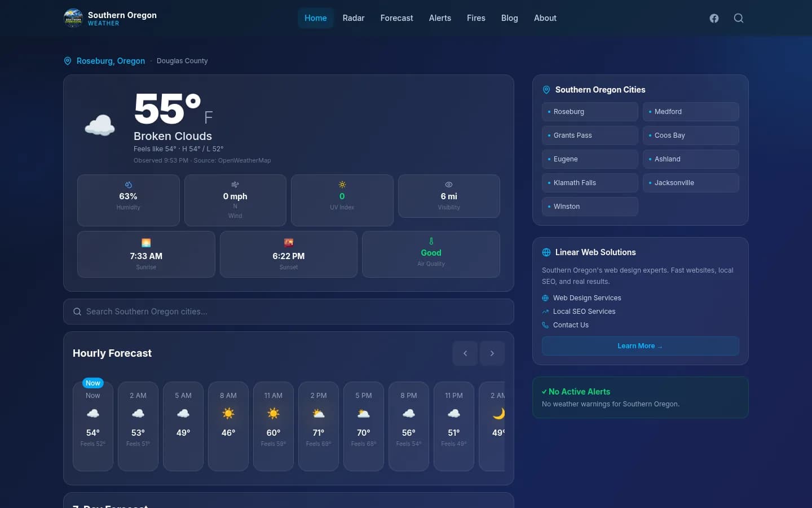
Task: Click the air quality thermometer icon
Action: (431, 241)
